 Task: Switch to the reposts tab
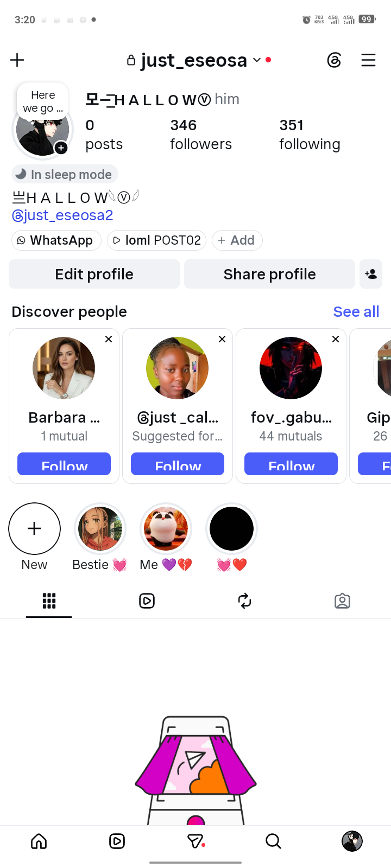(x=244, y=601)
